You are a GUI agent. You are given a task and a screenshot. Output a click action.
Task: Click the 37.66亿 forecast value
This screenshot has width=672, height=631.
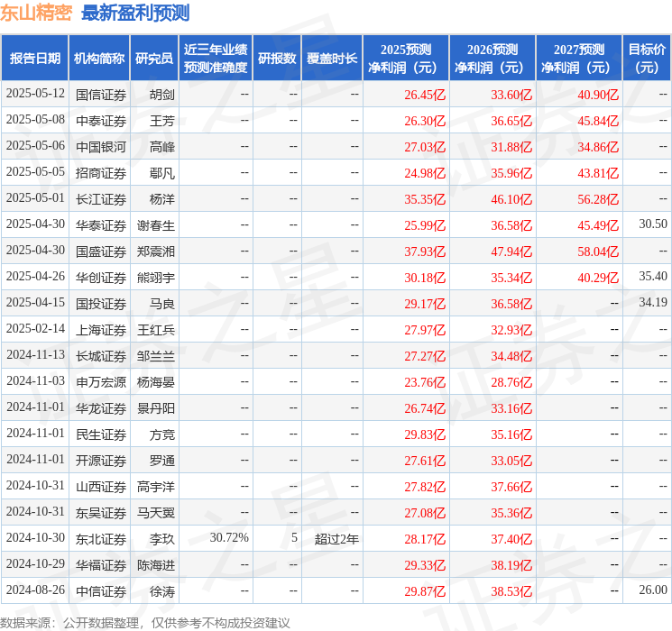(511, 487)
